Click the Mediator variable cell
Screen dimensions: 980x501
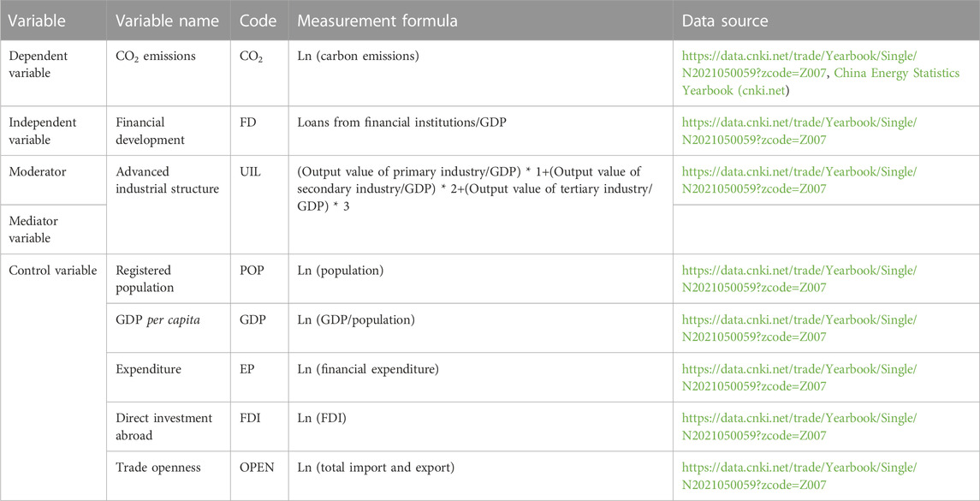[x=34, y=230]
